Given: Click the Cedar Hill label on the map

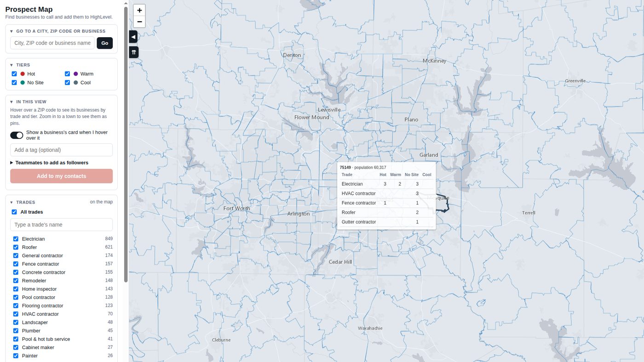Looking at the screenshot, I should [x=340, y=262].
